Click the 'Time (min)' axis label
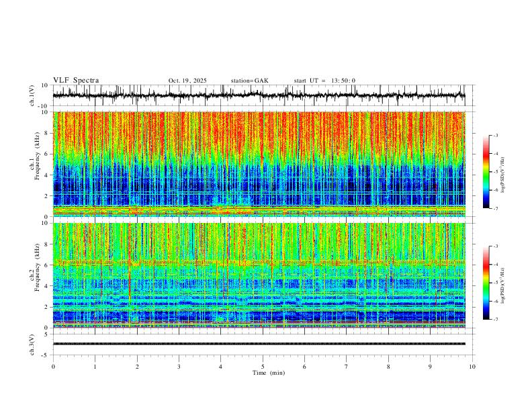This screenshot has width=532, height=411. coord(269,373)
